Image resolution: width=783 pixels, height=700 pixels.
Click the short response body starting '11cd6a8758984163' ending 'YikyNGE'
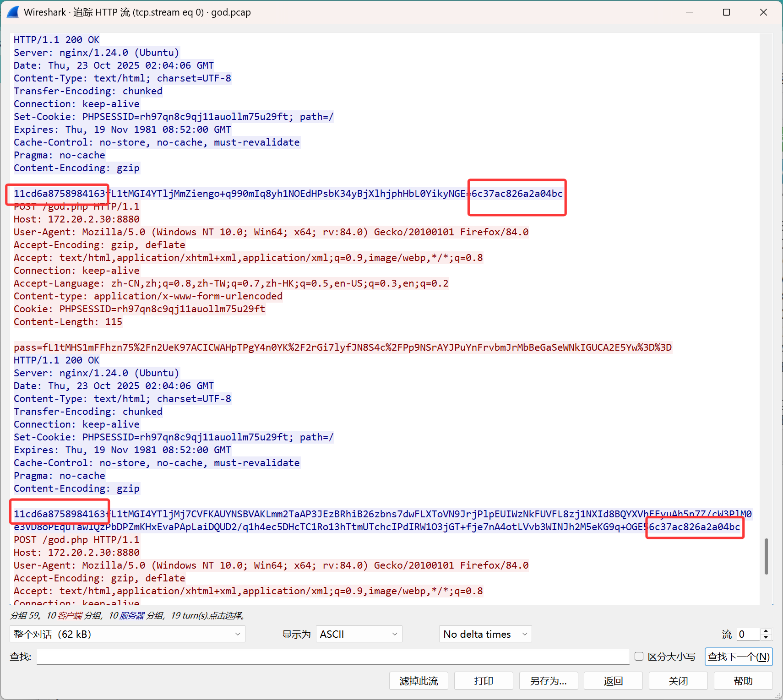click(288, 194)
